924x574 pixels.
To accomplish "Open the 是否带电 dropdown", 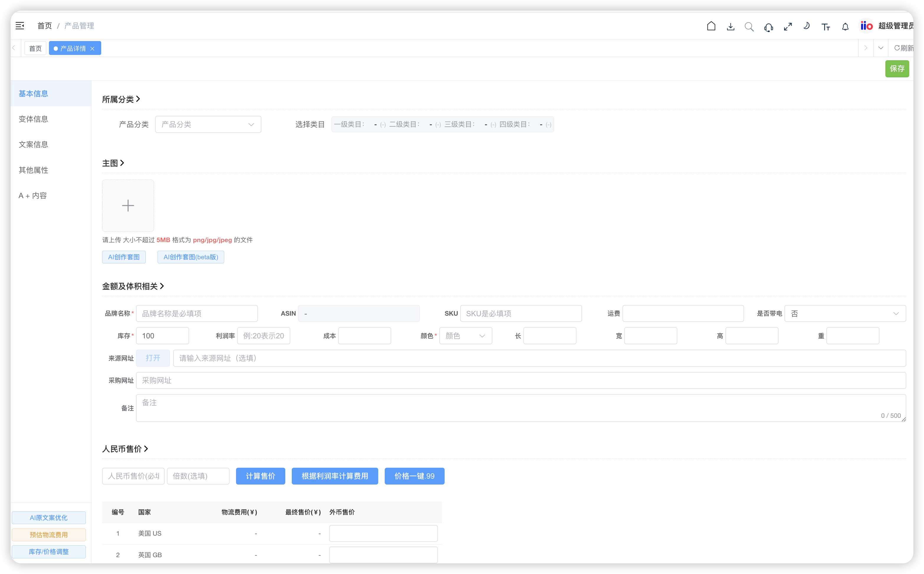I will click(x=845, y=313).
